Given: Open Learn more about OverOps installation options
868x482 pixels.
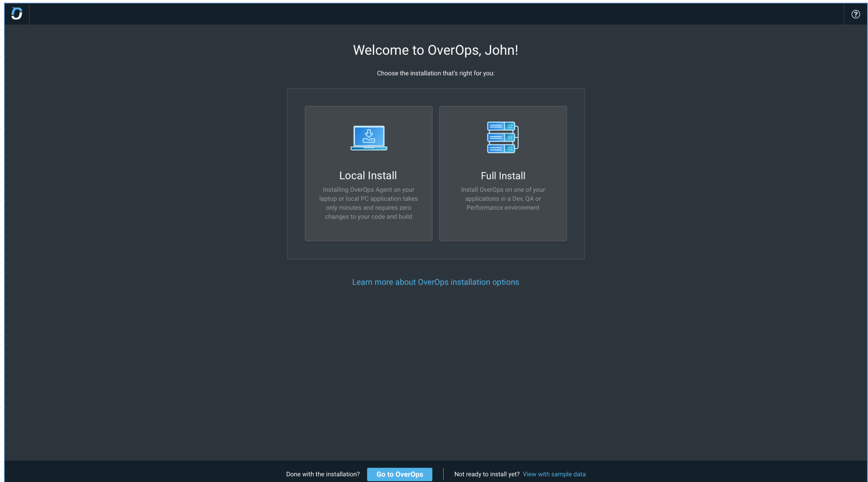Looking at the screenshot, I should point(435,282).
